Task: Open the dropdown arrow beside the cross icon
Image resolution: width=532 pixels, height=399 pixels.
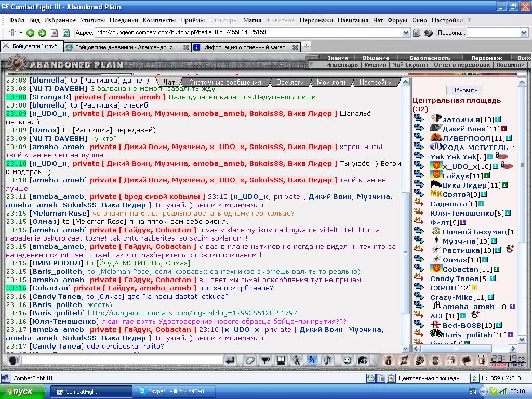Action: [21, 33]
